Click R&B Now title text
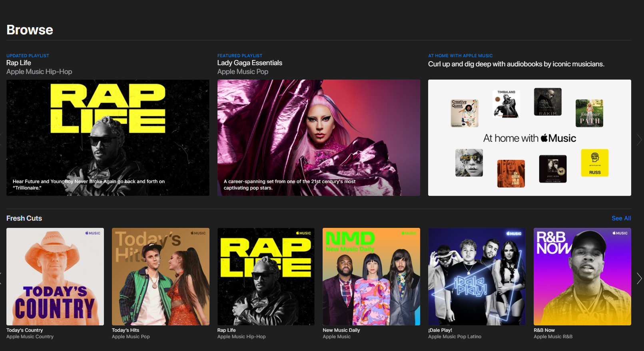The height and width of the screenshot is (351, 644). [544, 330]
